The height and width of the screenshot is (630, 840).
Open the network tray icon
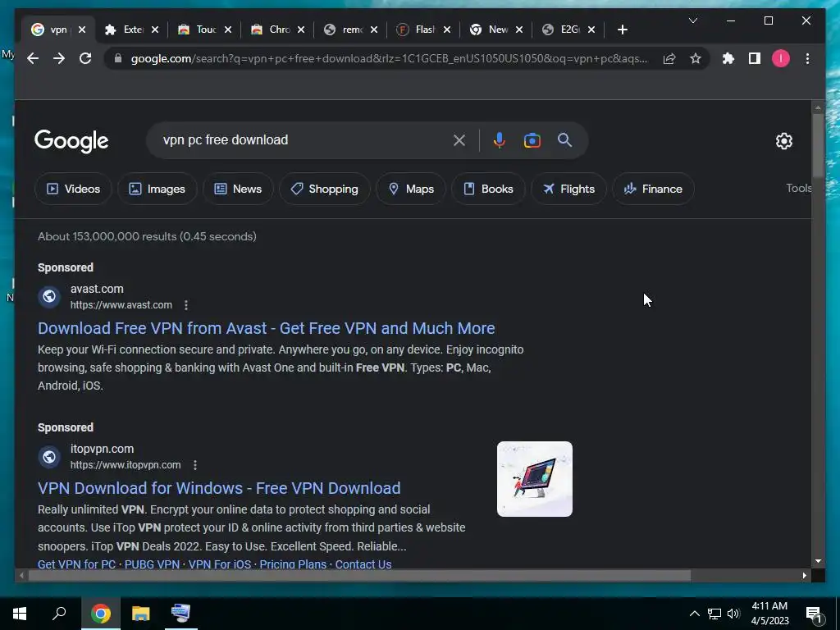[714, 614]
